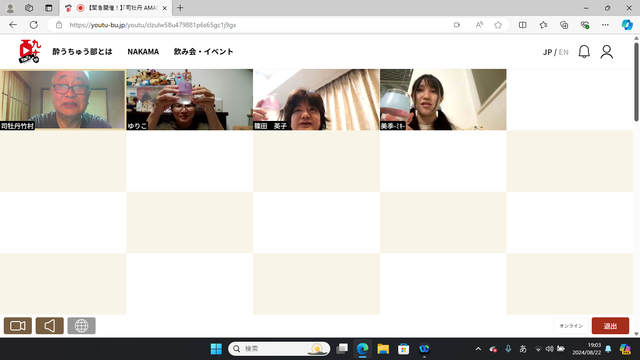Screen dimensions: 640x360
Task: Open Microsoft Edge from the taskbar
Action: (362, 349)
